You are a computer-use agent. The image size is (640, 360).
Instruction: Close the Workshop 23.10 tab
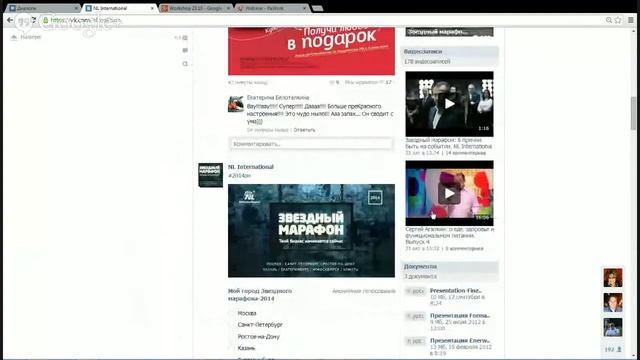click(x=229, y=8)
